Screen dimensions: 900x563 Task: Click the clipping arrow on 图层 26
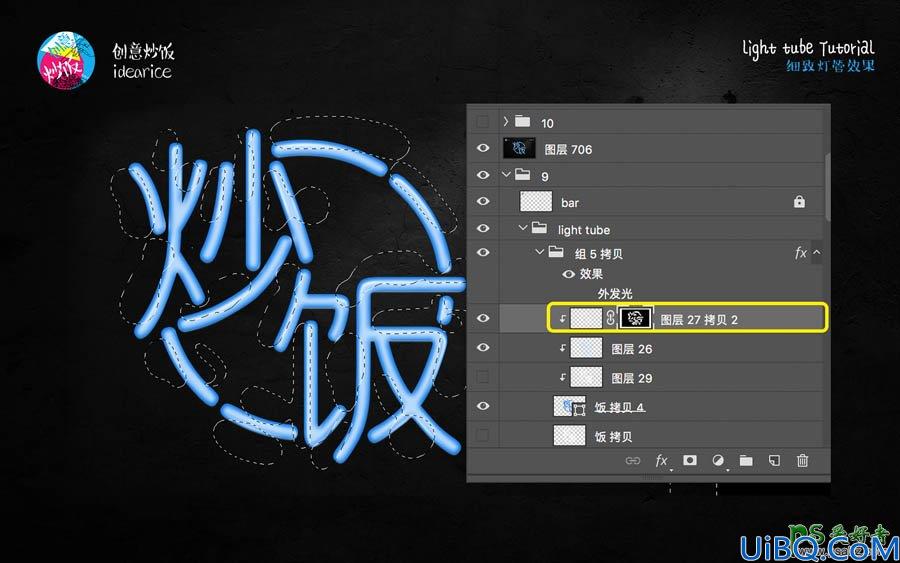coord(562,348)
